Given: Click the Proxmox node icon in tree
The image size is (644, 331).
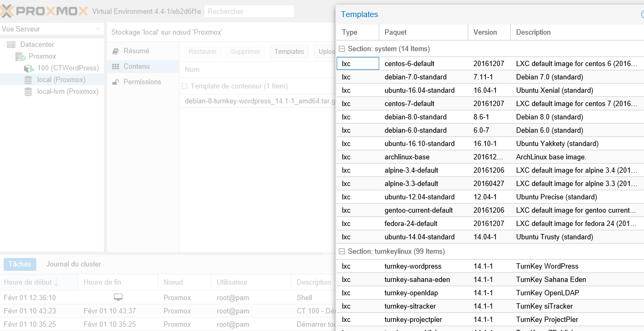Looking at the screenshot, I should pyautogui.click(x=20, y=56).
